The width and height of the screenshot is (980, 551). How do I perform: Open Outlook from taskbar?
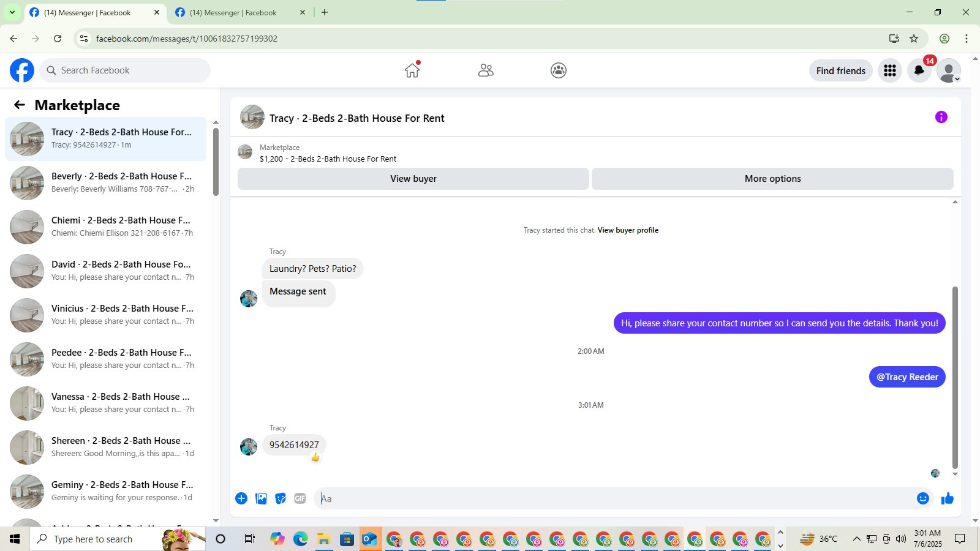point(371,539)
